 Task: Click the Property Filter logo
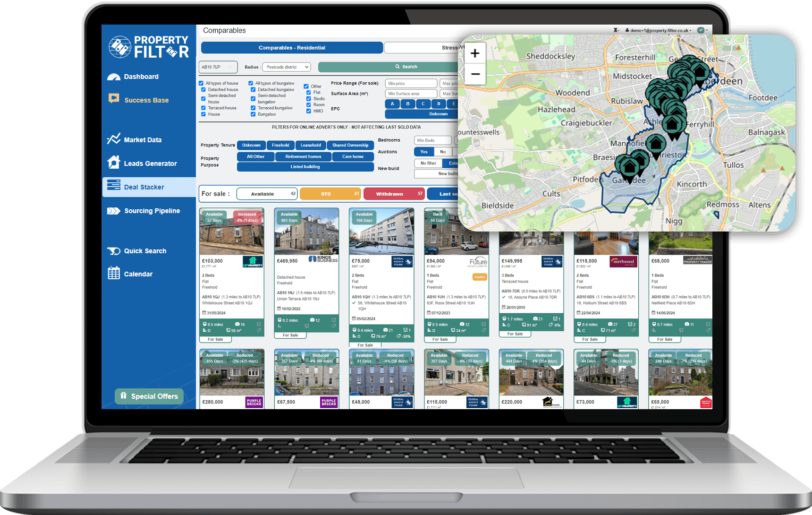click(148, 46)
